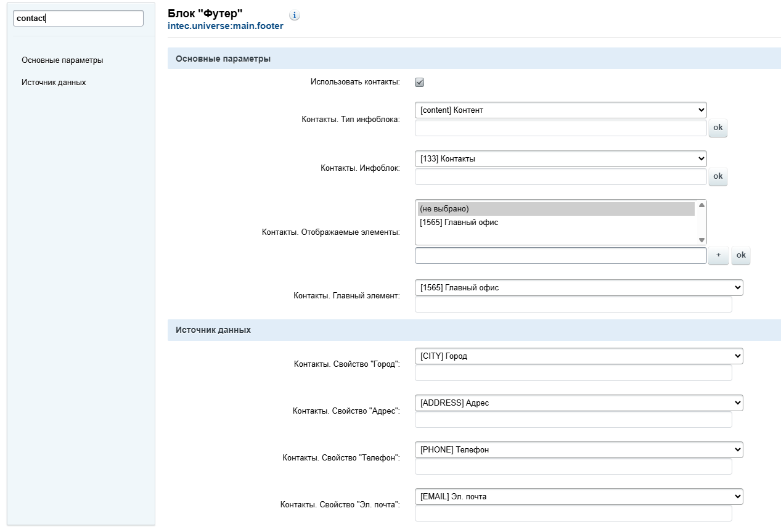Click the search field containing "contact"
Screen dimensions: 781x532
click(x=78, y=18)
